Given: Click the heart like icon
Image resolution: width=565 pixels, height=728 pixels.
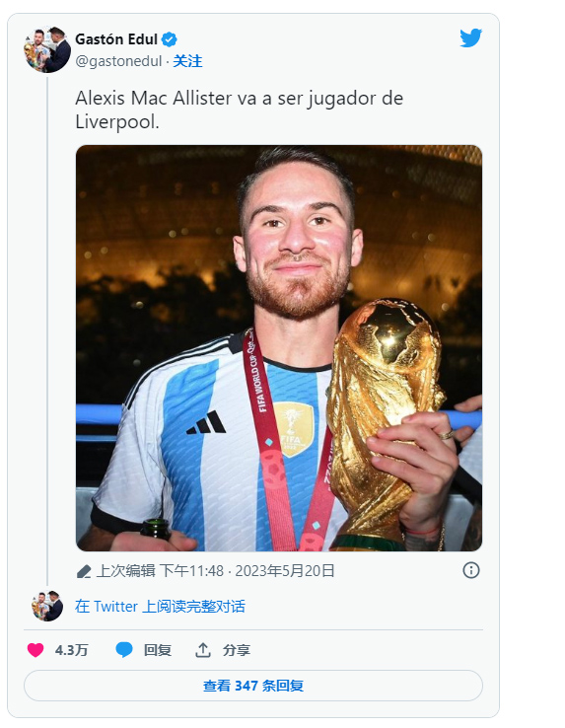Looking at the screenshot, I should (x=35, y=650).
